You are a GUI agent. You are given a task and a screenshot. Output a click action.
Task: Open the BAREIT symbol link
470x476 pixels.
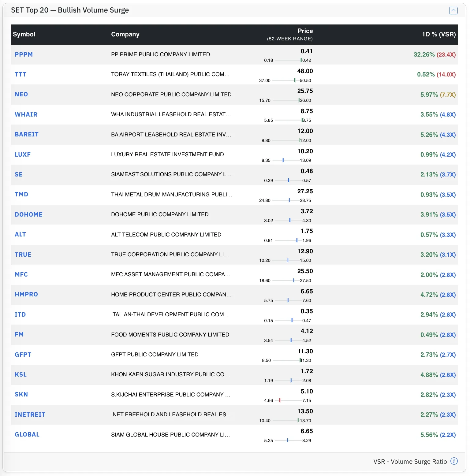click(x=27, y=134)
